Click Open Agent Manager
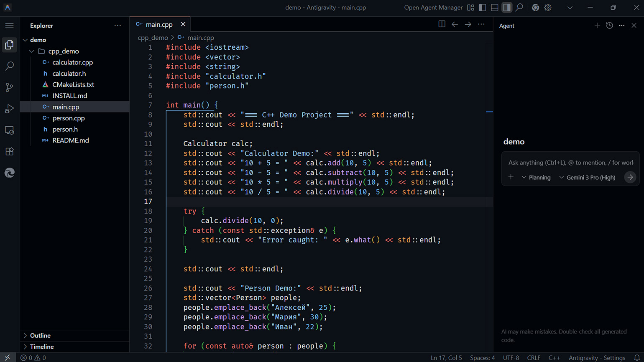Screen dimensions: 644x362 coord(433,8)
